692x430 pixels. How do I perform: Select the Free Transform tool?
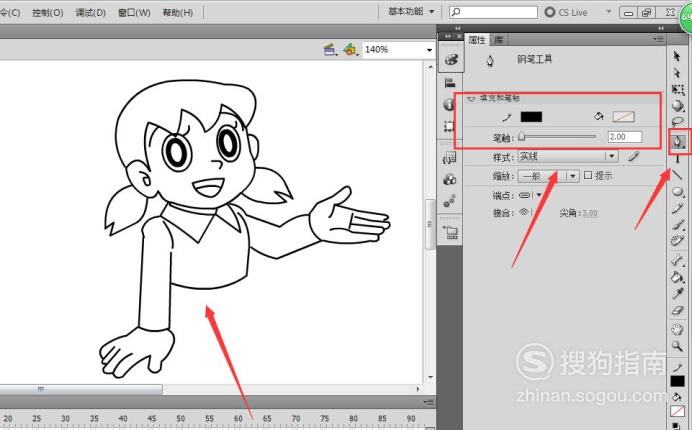tap(677, 90)
